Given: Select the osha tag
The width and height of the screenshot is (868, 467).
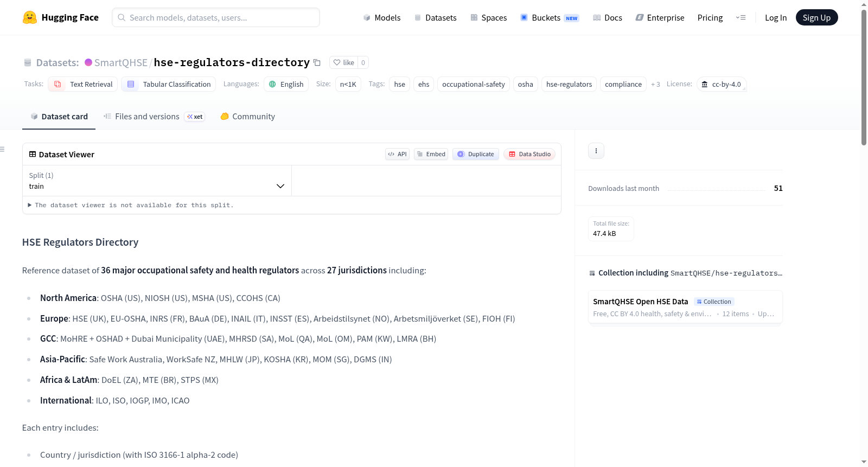Looking at the screenshot, I should (526, 84).
